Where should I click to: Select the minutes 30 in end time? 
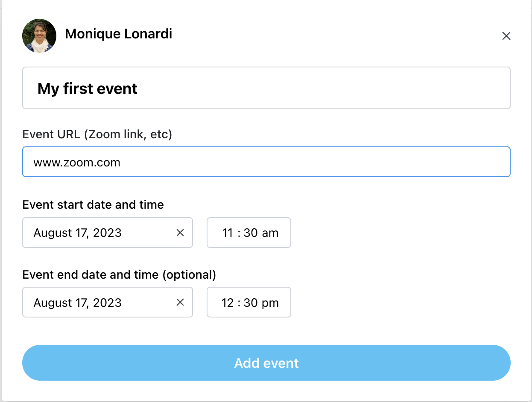point(251,303)
